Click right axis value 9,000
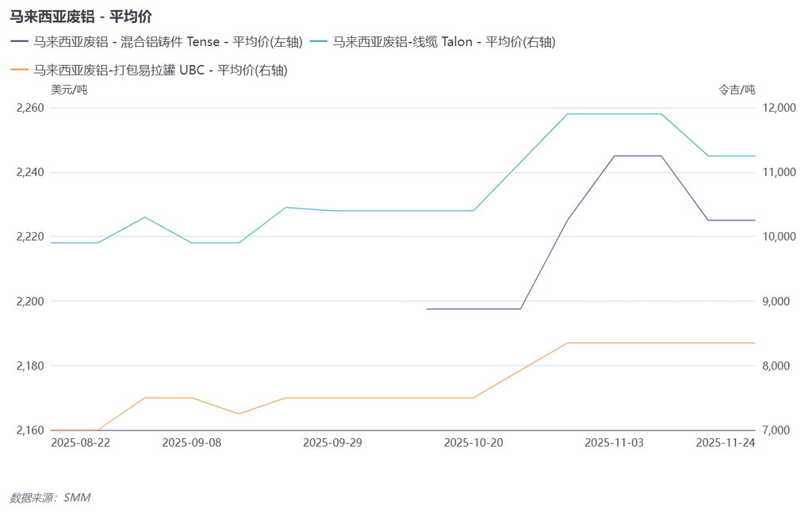812x512 pixels. pos(776,301)
